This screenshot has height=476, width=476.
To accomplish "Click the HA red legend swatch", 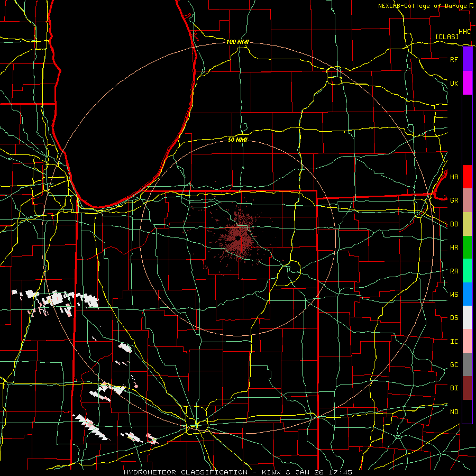I will pos(467,177).
